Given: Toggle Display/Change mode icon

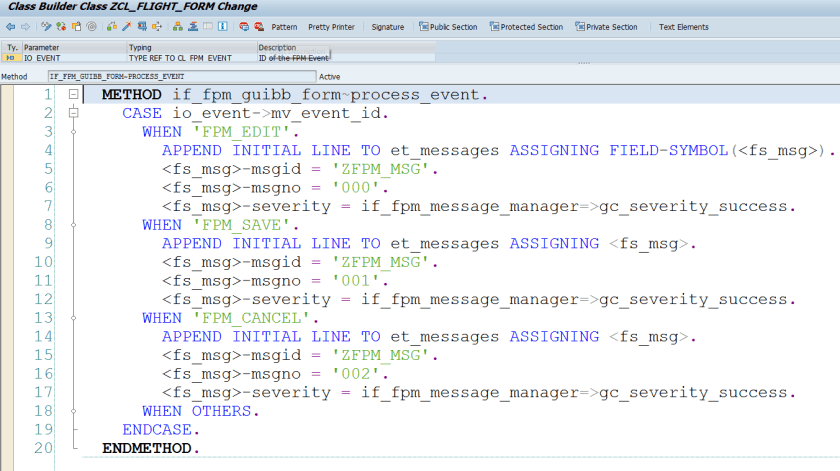Looking at the screenshot, I should click(x=47, y=27).
